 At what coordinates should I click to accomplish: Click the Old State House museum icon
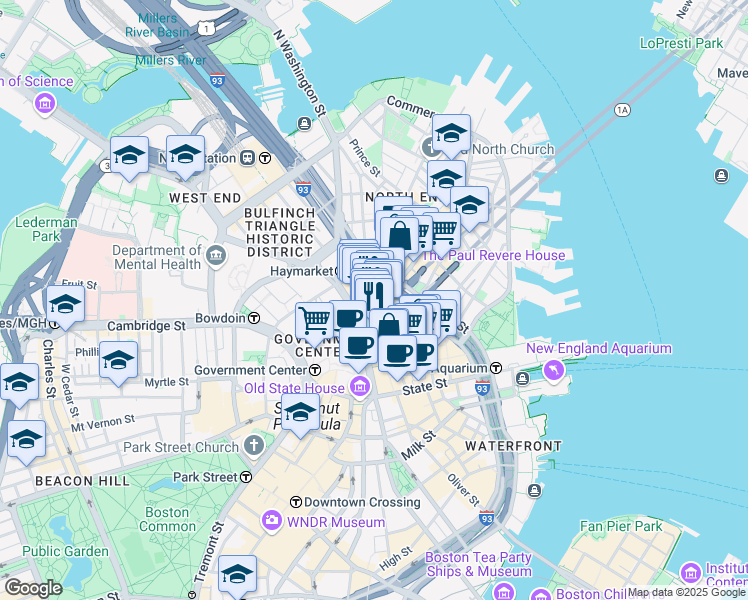(x=360, y=387)
